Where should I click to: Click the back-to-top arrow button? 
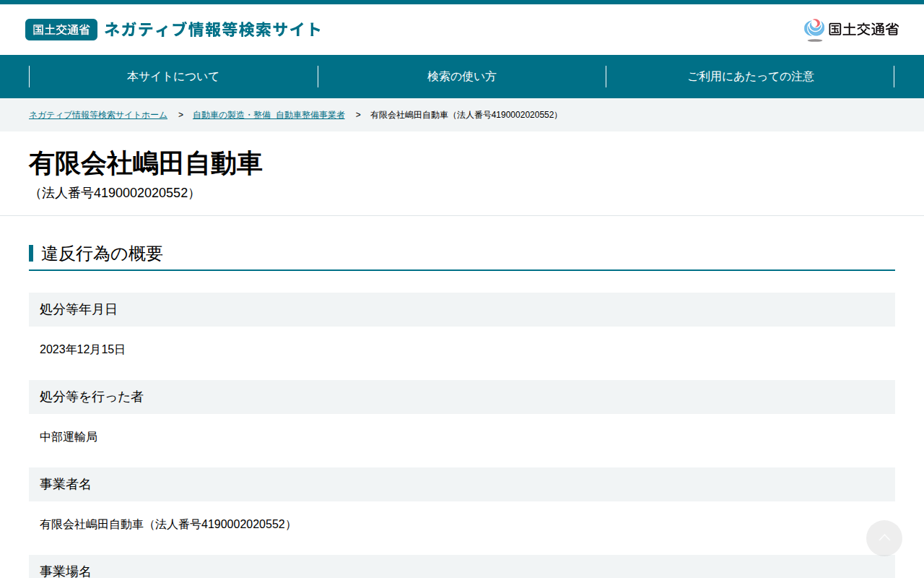click(x=884, y=538)
